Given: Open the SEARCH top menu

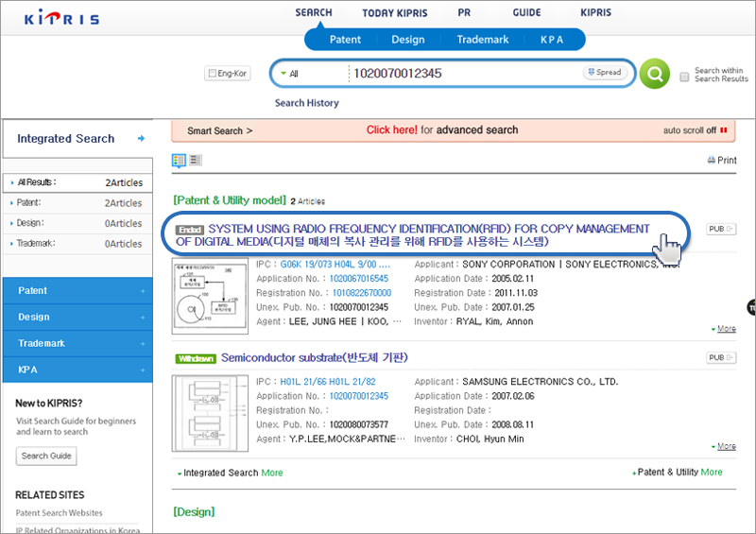Looking at the screenshot, I should [x=314, y=12].
